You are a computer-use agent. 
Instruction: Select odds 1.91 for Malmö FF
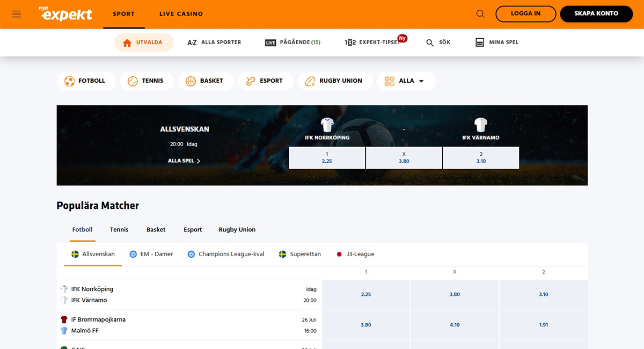click(544, 325)
